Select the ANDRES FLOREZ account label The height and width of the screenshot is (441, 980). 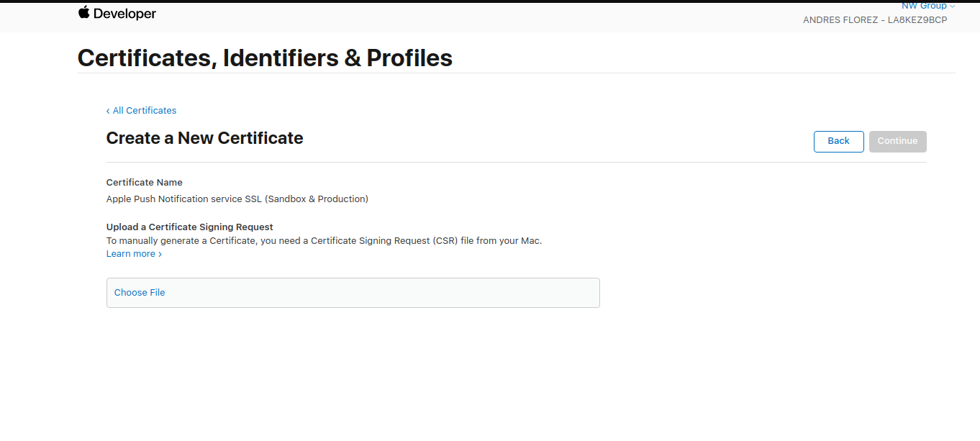[875, 20]
